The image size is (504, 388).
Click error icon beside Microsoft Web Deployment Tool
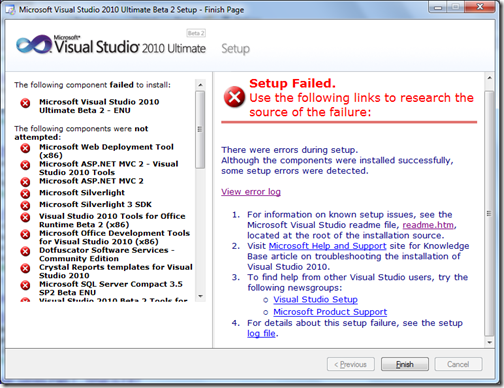25,148
